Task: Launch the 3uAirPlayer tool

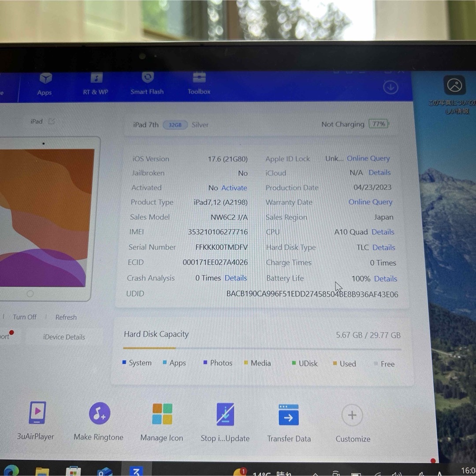Action: [36, 421]
